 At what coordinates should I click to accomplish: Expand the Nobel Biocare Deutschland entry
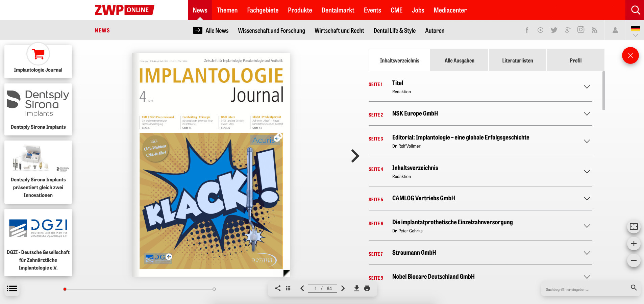(x=587, y=277)
